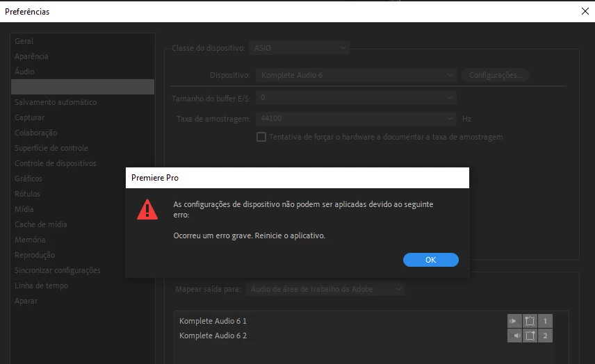Go to Áudio preferences category
Viewport: 595px width, 364px height.
point(83,72)
